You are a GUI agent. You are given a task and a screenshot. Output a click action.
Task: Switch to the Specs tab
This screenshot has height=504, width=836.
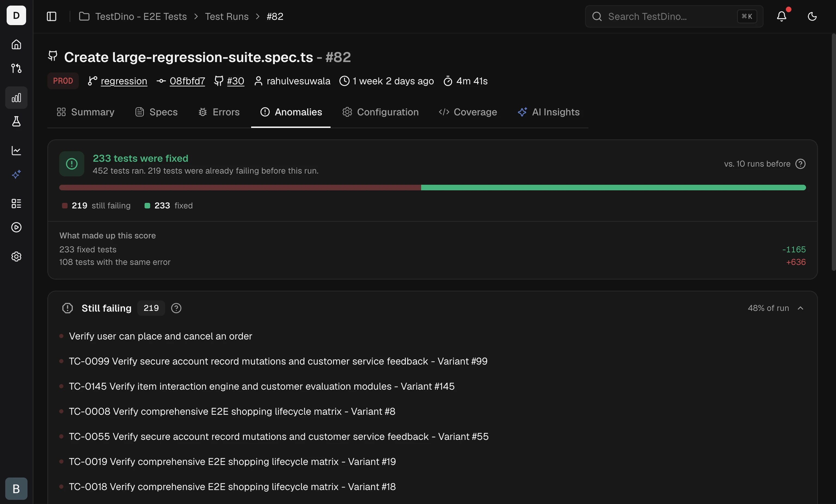click(156, 112)
